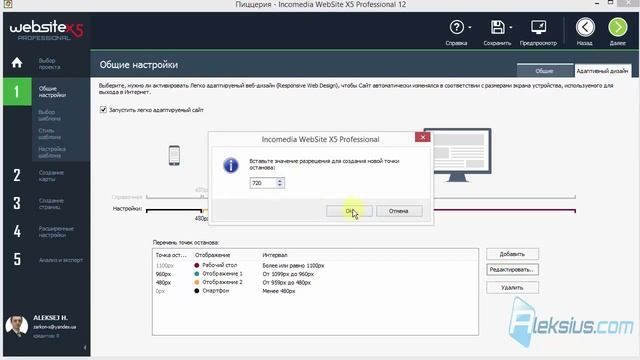Cancel the dialog with Отмена
Image resolution: width=640 pixels, height=360 pixels.
(399, 211)
